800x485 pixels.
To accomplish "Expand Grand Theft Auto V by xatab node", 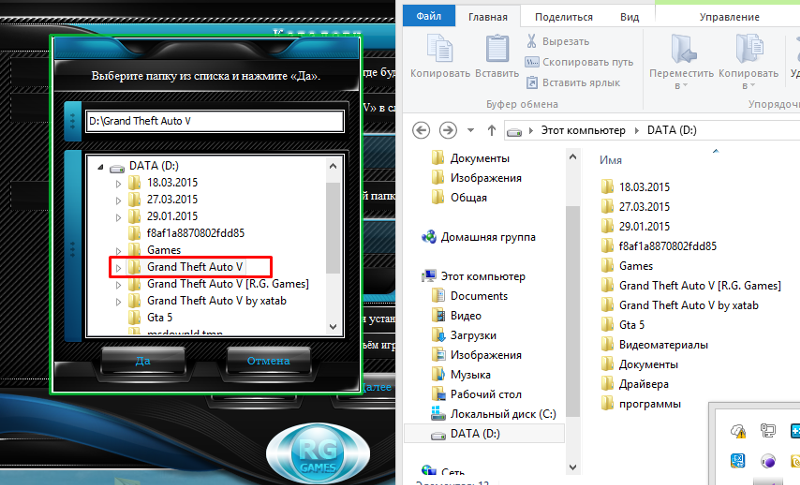I will (118, 301).
